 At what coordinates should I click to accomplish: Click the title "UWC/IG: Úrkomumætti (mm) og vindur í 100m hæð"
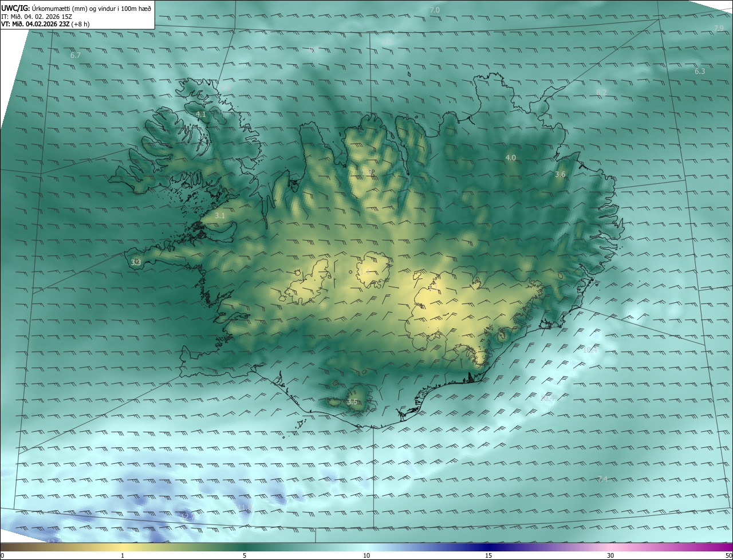[76, 7]
